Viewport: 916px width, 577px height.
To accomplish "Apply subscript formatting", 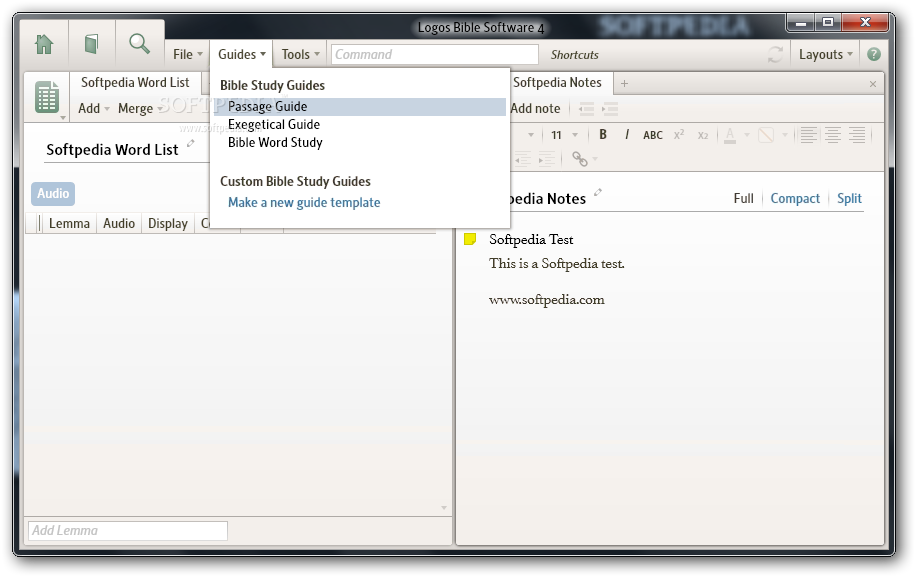I will 703,135.
